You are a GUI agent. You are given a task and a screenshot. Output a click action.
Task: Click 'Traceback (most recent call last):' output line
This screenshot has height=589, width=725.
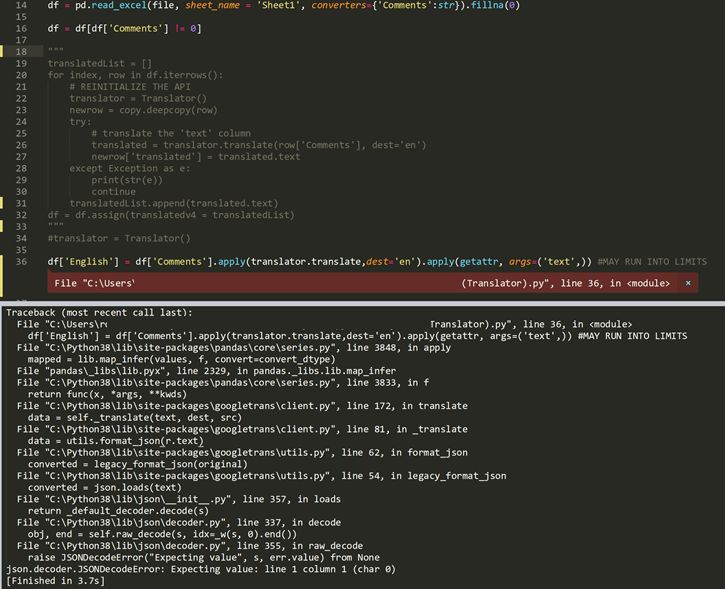click(x=99, y=313)
